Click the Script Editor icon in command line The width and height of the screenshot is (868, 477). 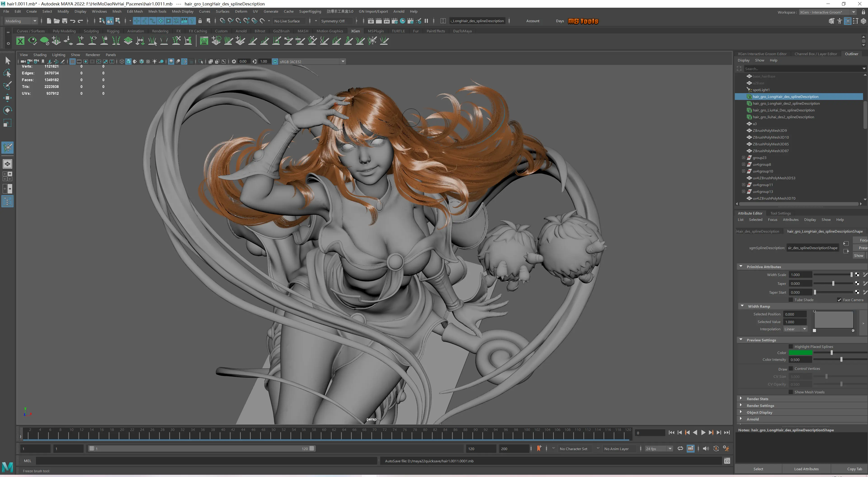tap(727, 461)
